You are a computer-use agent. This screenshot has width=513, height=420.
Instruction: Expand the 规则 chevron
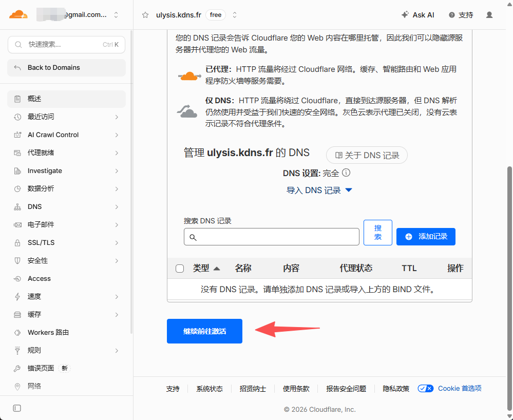point(117,350)
